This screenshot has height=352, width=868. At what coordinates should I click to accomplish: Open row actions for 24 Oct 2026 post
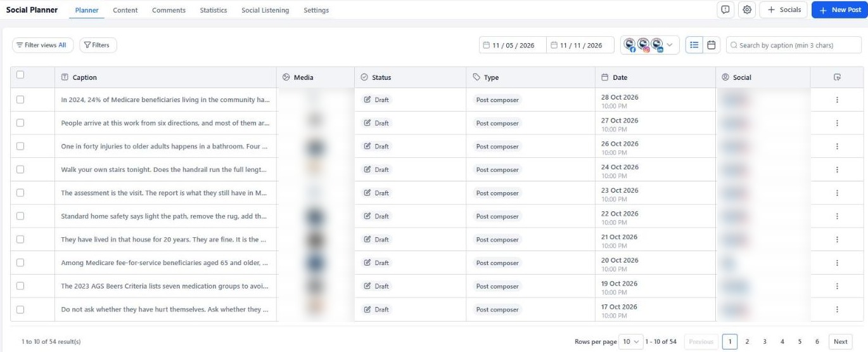click(837, 170)
